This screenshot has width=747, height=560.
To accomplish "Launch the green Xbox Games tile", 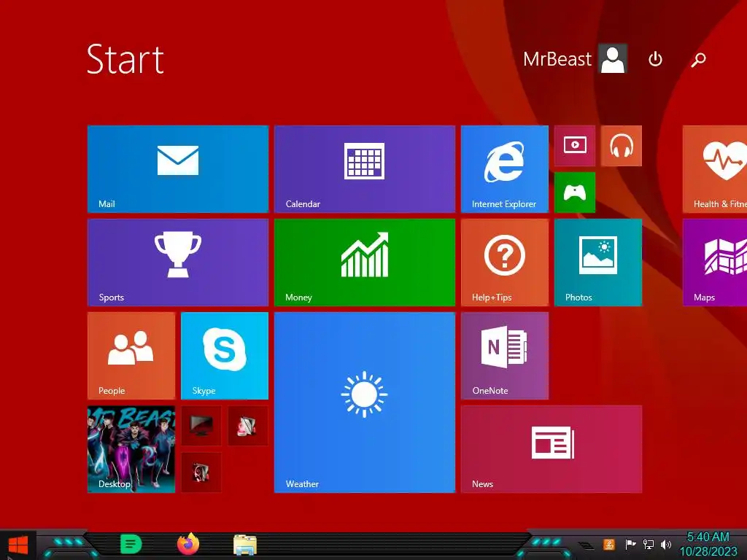I will click(x=575, y=192).
